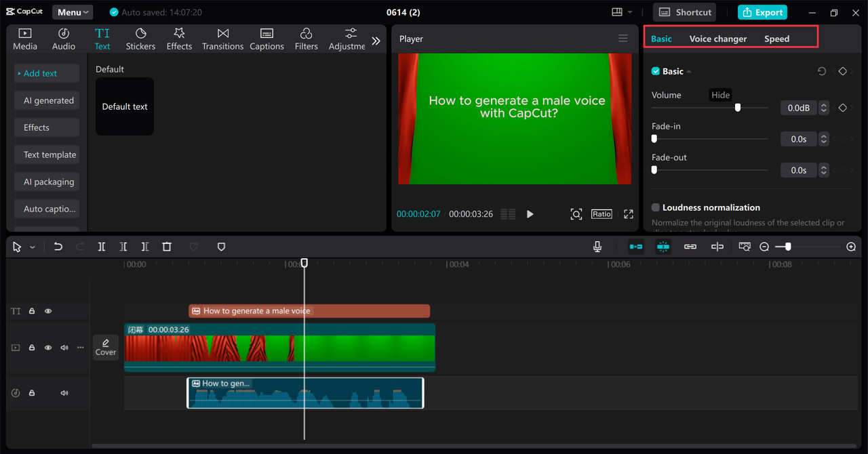Lock the text track
The image size is (868, 454).
pos(32,311)
